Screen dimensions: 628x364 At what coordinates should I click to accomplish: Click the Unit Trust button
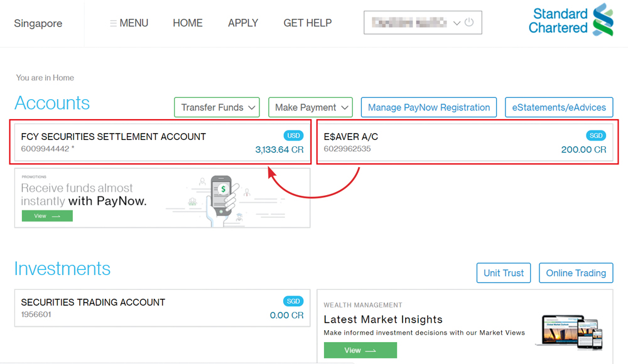(504, 273)
